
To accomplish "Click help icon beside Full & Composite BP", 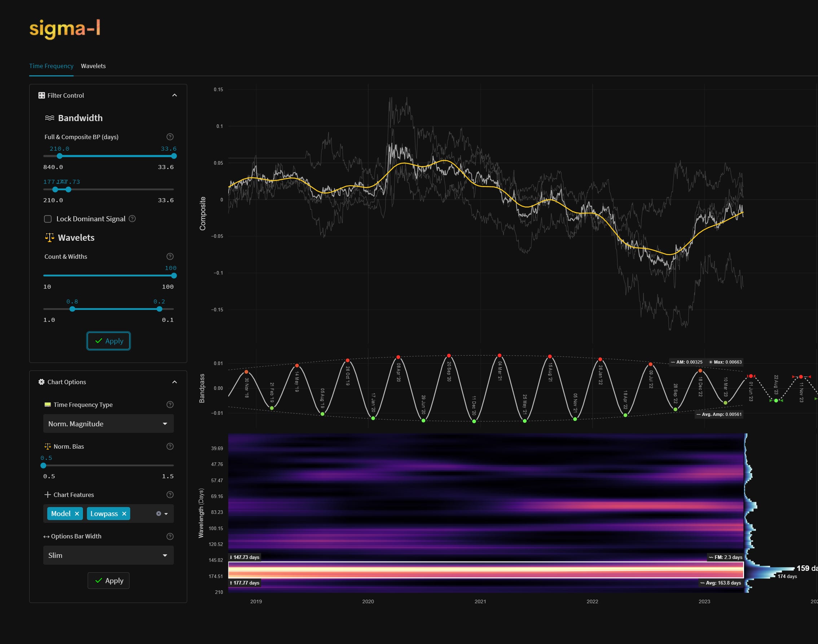I will [x=170, y=137].
